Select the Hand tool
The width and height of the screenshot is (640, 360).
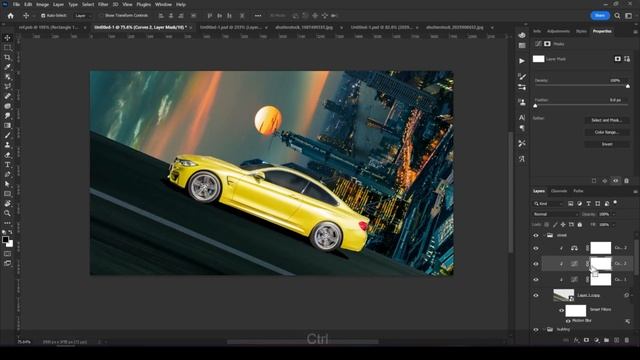[x=7, y=203]
